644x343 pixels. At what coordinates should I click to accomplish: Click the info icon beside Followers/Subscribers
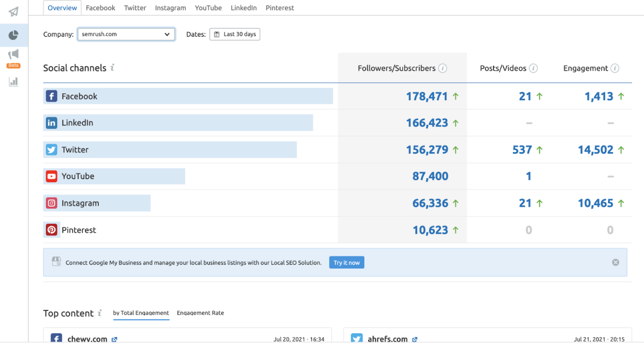(443, 68)
